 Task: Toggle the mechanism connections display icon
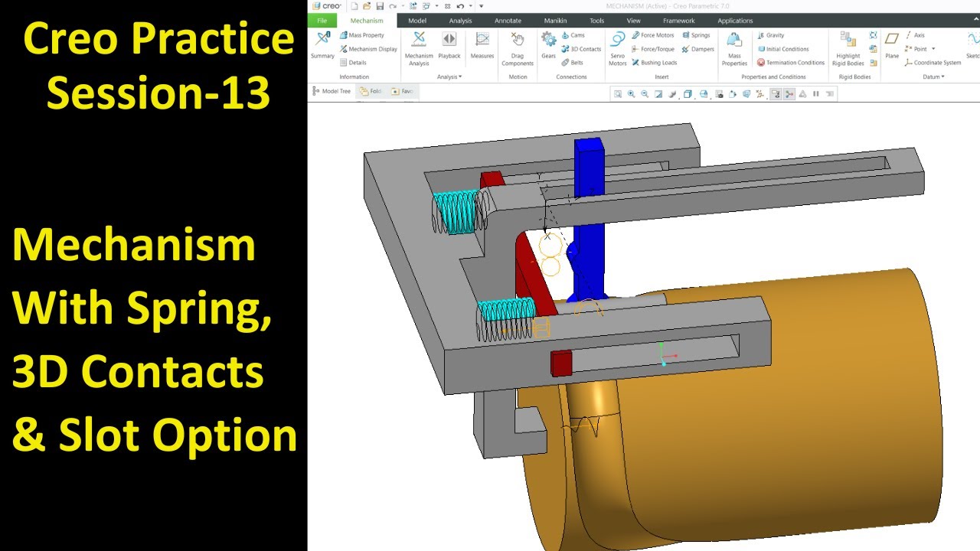point(789,94)
